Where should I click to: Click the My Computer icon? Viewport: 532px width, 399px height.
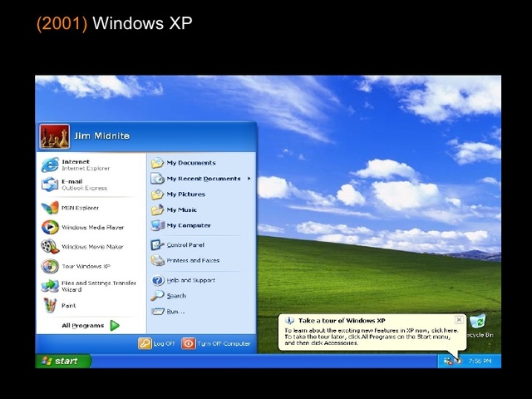(157, 225)
